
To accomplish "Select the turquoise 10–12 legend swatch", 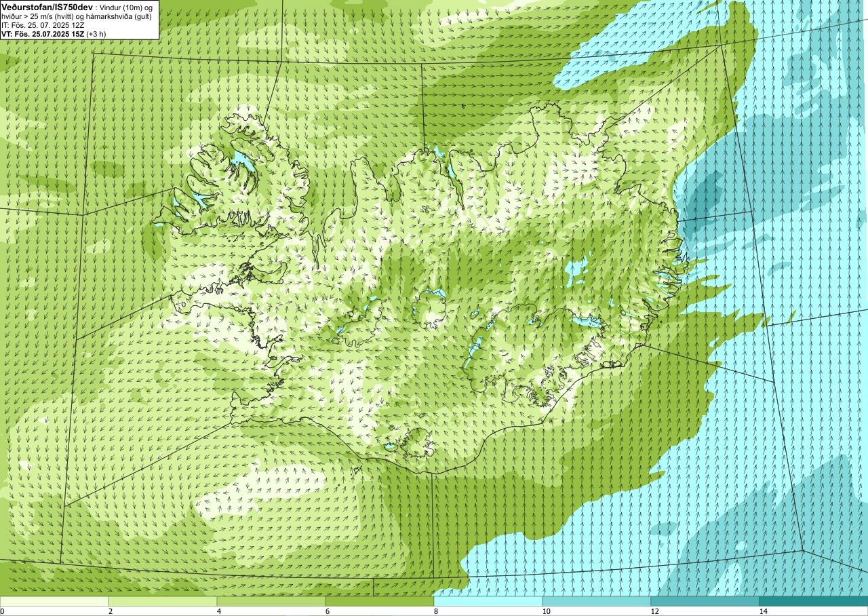I will [597, 601].
